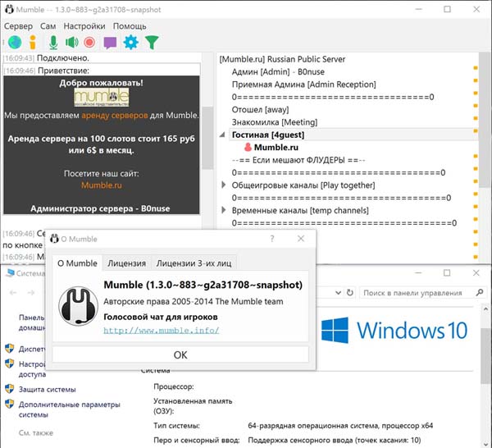Screen dimensions: 492x448
Task: Mute yourself with the green microphone icon
Action: pos(52,42)
